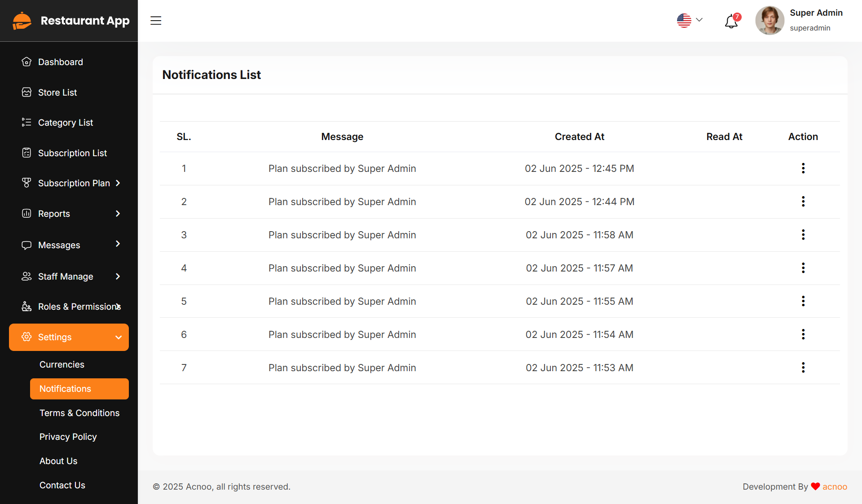
Task: Open action menu for notification row 1
Action: point(803,168)
